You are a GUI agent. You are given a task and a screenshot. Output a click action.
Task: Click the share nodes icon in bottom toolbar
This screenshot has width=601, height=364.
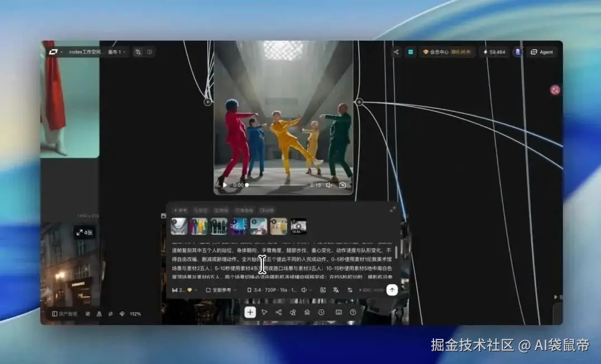(x=279, y=312)
